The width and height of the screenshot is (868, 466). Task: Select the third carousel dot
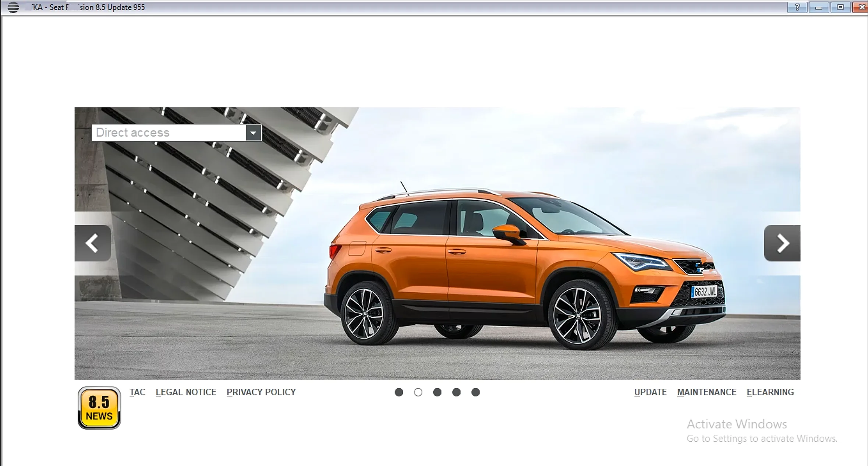click(x=437, y=392)
